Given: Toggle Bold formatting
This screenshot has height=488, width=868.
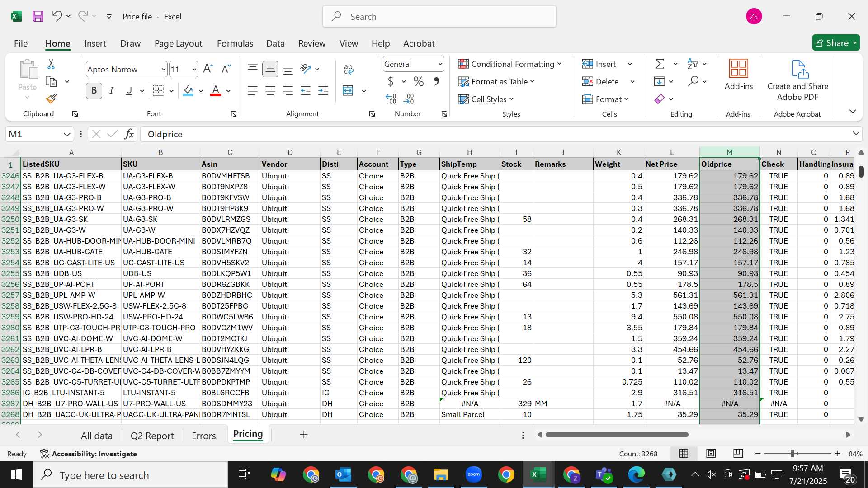Looking at the screenshot, I should click(94, 91).
